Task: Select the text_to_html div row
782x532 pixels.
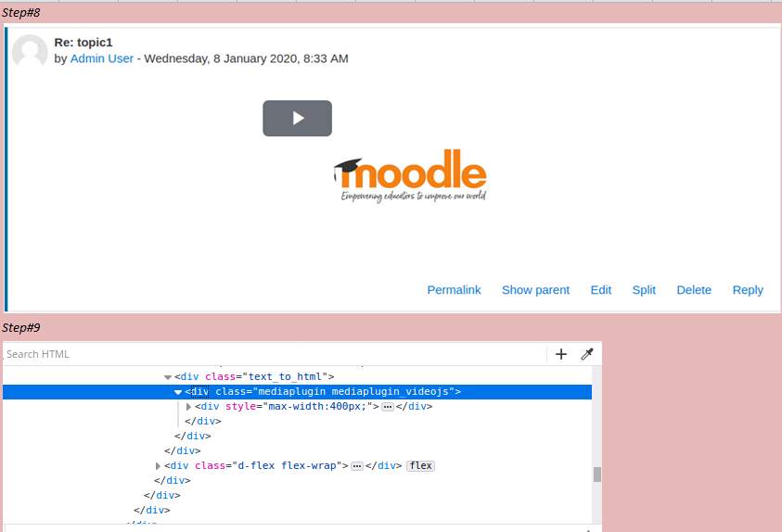Action: pos(297,376)
